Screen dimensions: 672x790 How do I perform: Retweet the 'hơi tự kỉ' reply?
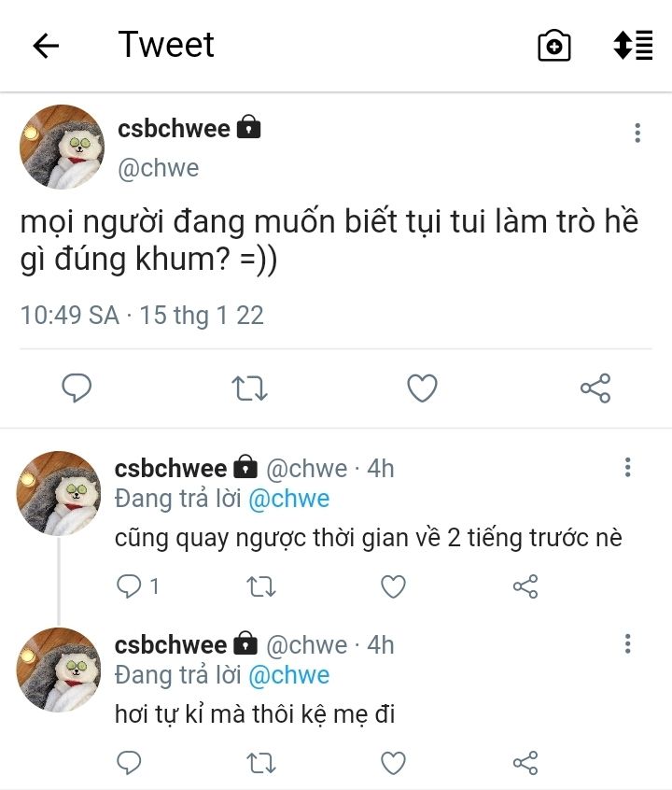(x=260, y=763)
